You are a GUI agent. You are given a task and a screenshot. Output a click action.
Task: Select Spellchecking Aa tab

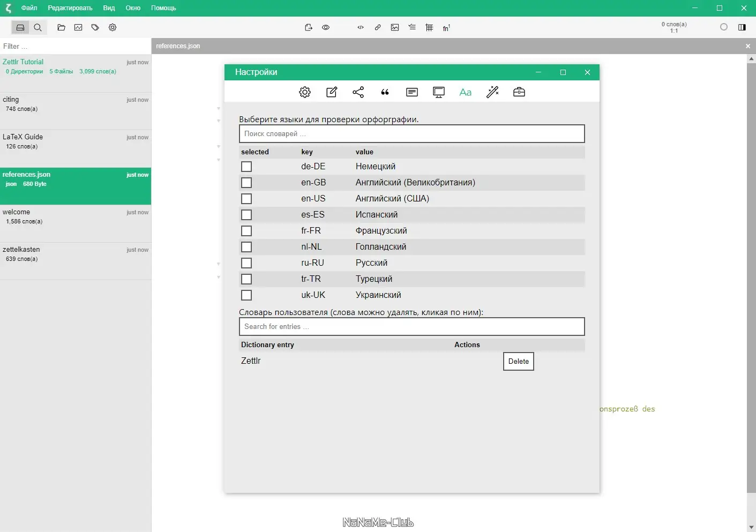coord(466,92)
